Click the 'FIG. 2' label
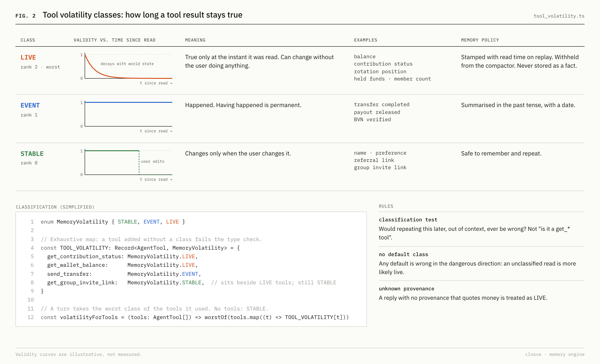This screenshot has height=364, width=600. pyautogui.click(x=25, y=16)
